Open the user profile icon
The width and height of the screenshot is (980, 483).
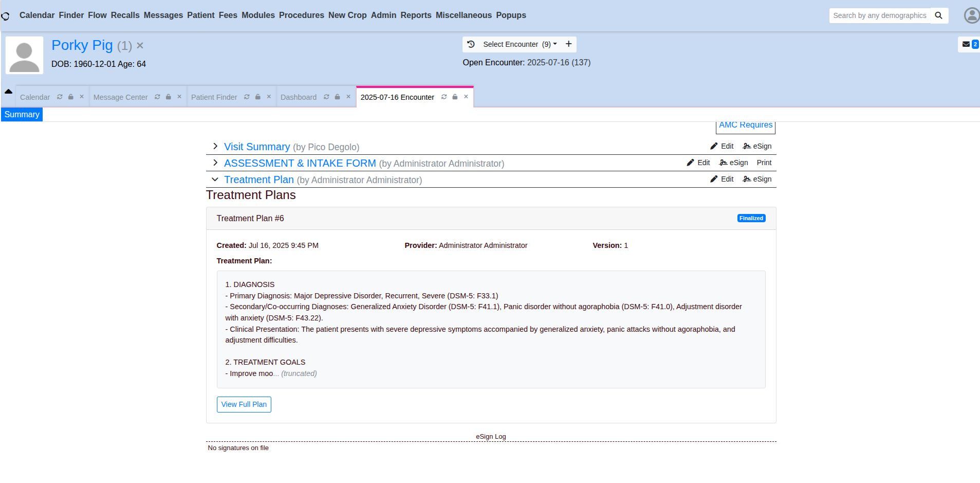pyautogui.click(x=971, y=15)
